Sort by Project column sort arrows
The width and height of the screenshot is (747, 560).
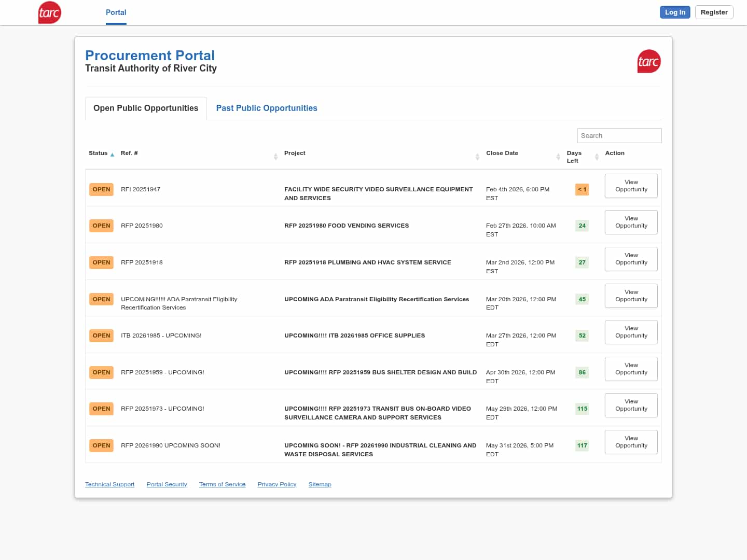(x=477, y=157)
